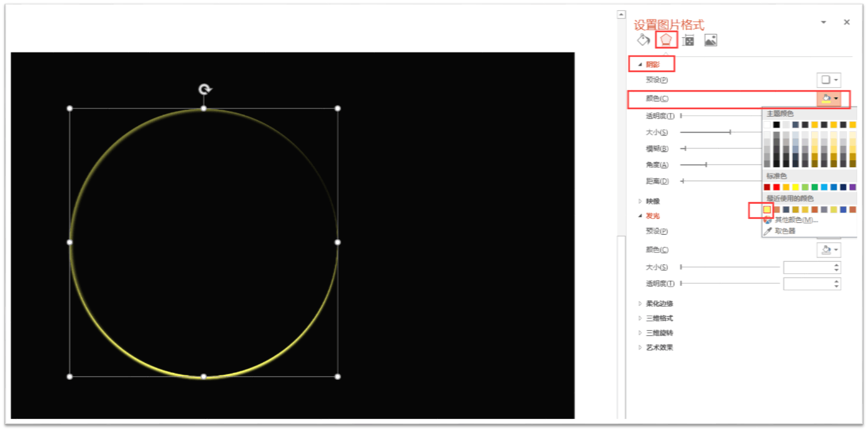Viewport: 868px width, 431px height.
Task: Close the 设置图片格式 pane
Action: [847, 22]
